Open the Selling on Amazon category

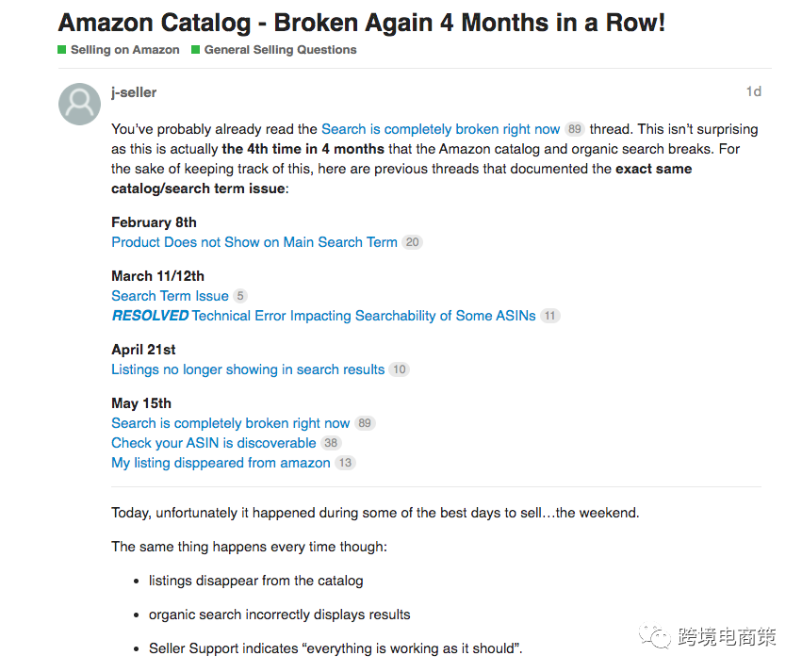(x=124, y=50)
